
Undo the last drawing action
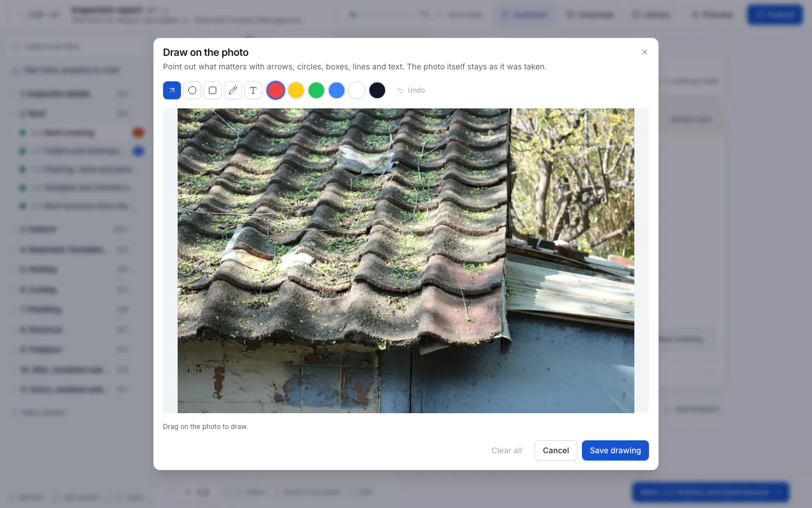point(411,90)
